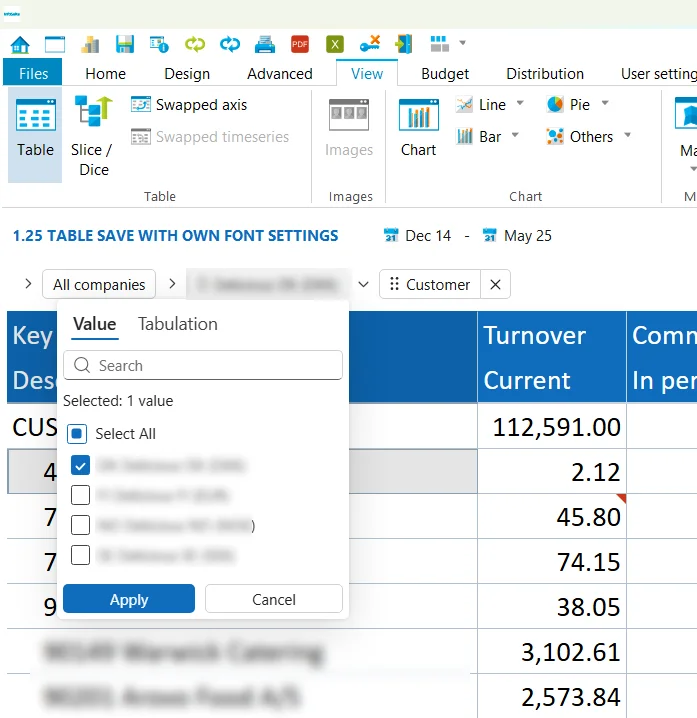Switch to the Design ribbon tab
This screenshot has width=697, height=718.
pyautogui.click(x=187, y=74)
